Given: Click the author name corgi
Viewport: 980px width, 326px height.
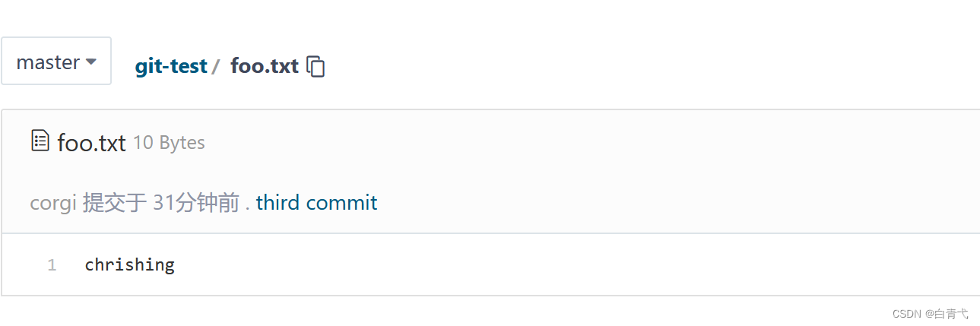Looking at the screenshot, I should [x=52, y=204].
